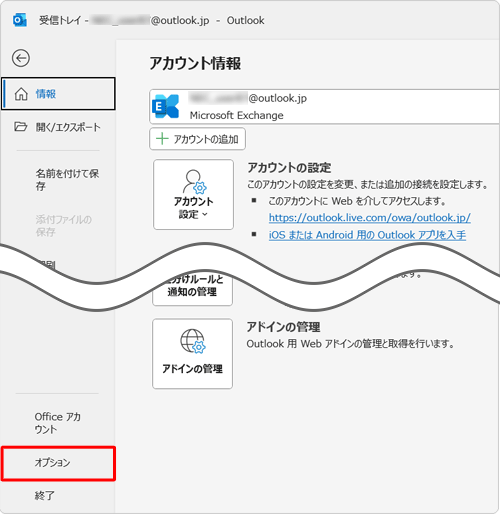
Task: Click the アカウントの追加 button
Action: coord(197,139)
